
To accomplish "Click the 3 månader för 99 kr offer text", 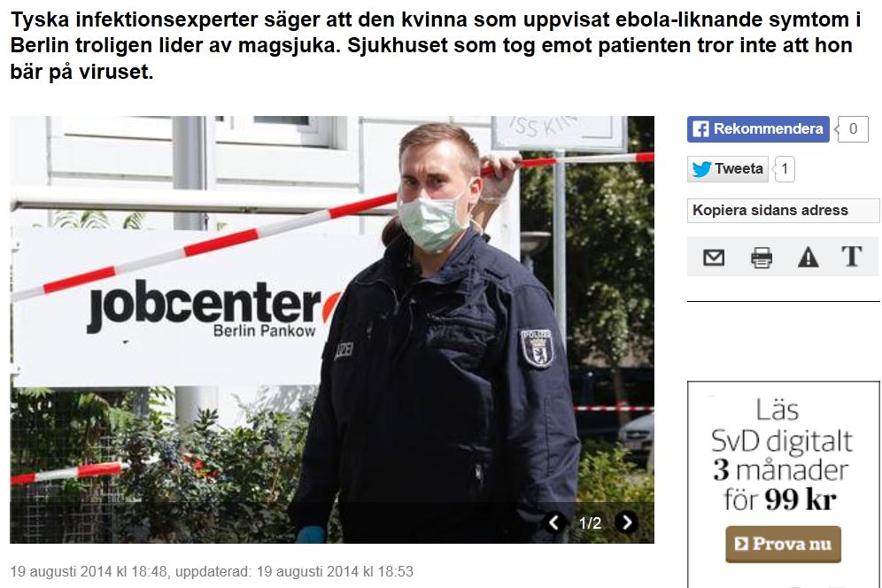I will (x=782, y=484).
